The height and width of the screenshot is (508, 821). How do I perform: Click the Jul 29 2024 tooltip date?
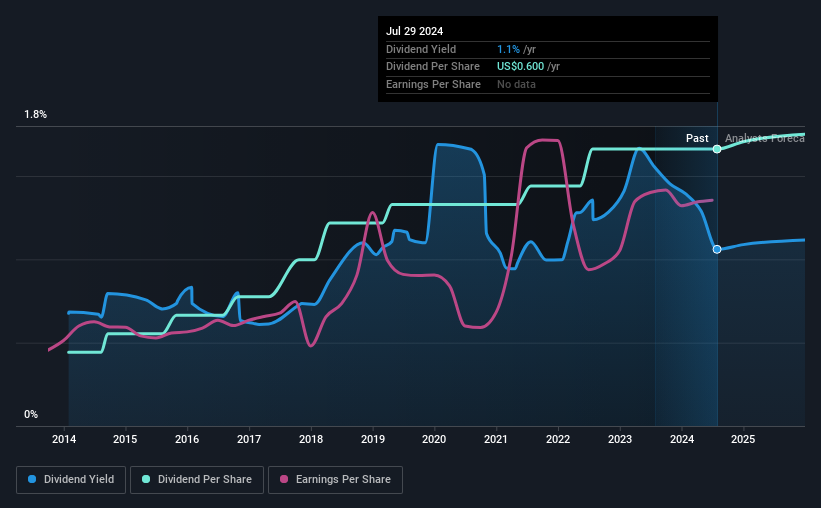click(415, 31)
